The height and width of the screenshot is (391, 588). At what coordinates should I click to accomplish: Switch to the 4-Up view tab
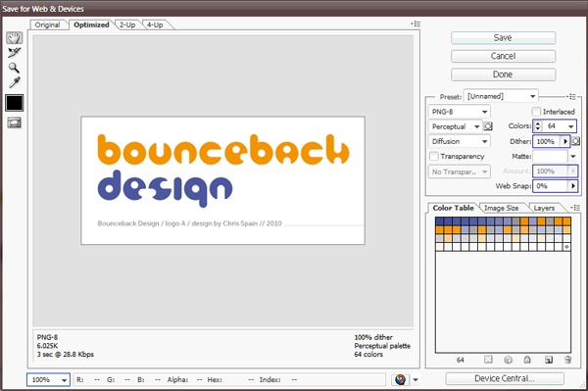tap(155, 24)
